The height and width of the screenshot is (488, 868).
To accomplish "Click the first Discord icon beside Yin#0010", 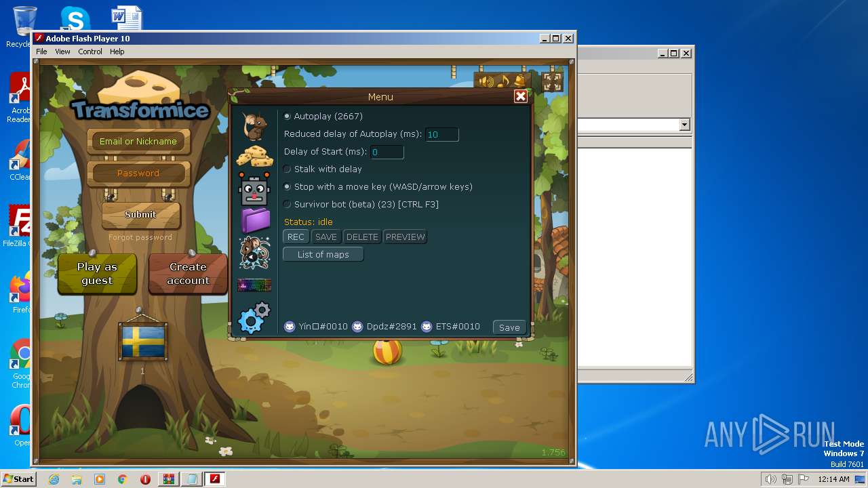I will click(x=290, y=327).
